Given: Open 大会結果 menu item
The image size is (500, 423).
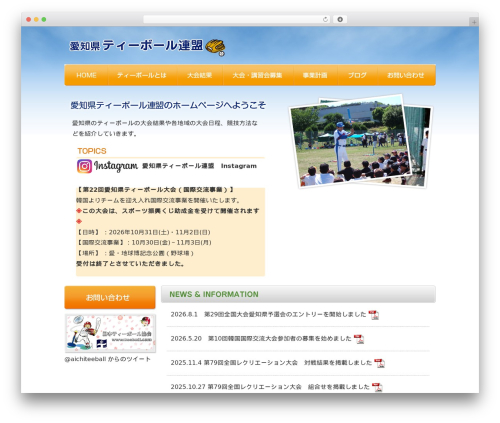Looking at the screenshot, I should [200, 75].
